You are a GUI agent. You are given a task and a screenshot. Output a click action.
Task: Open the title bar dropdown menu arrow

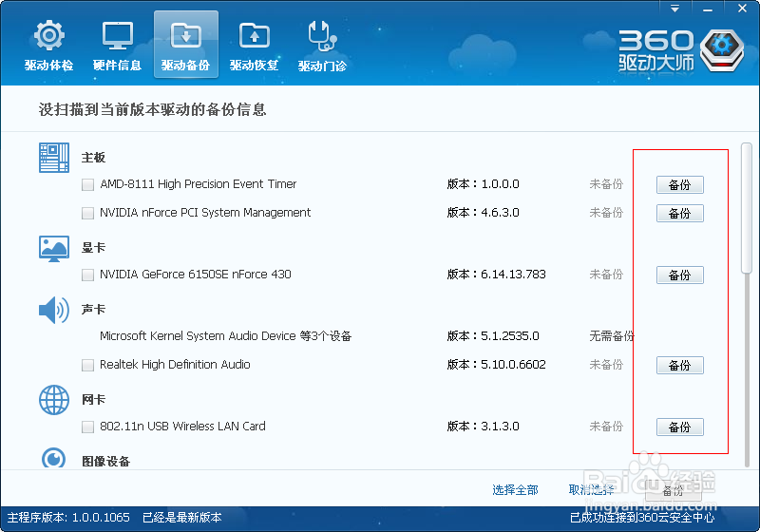(674, 9)
